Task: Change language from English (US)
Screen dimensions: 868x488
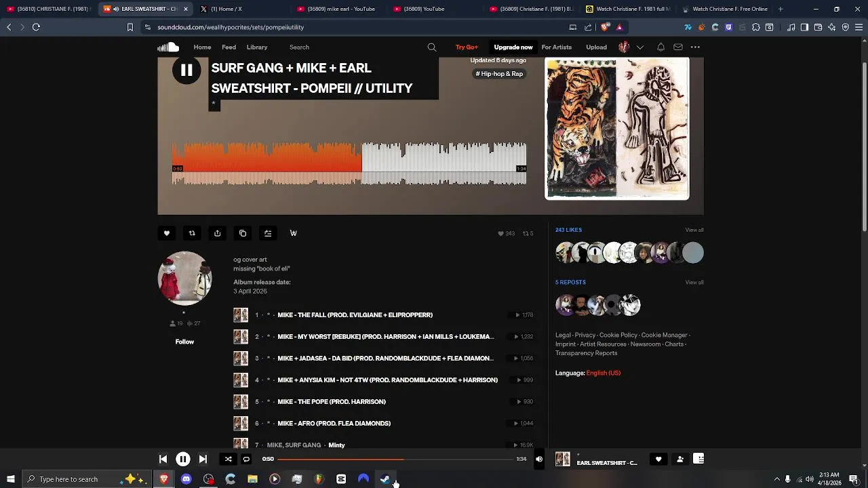Action: click(604, 373)
